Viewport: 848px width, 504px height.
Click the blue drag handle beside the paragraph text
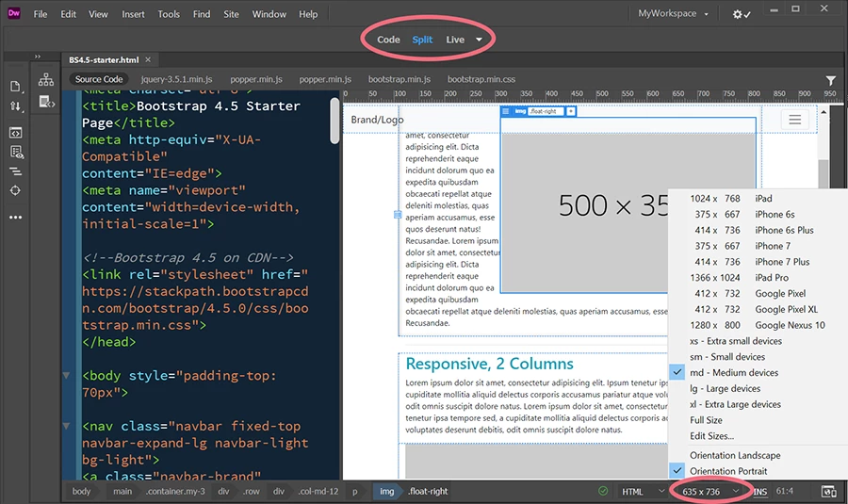[398, 215]
